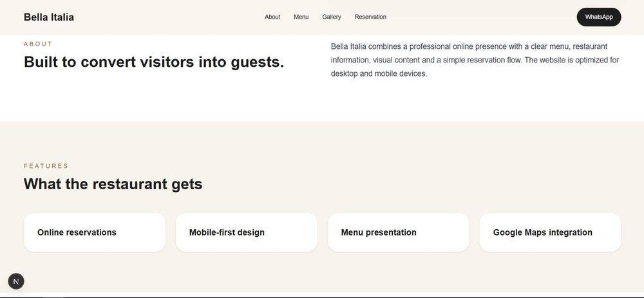Click the heading 'What the restaurant gets'
The width and height of the screenshot is (644, 298).
(113, 184)
